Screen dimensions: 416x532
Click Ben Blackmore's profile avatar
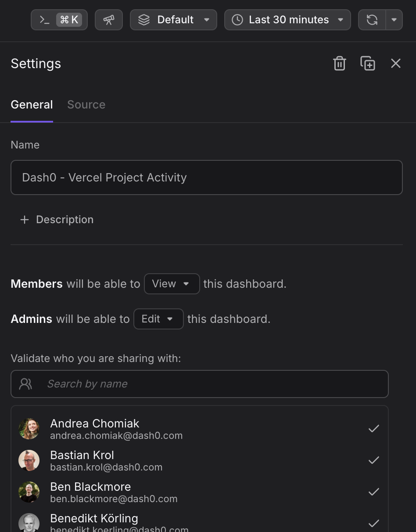point(29,492)
